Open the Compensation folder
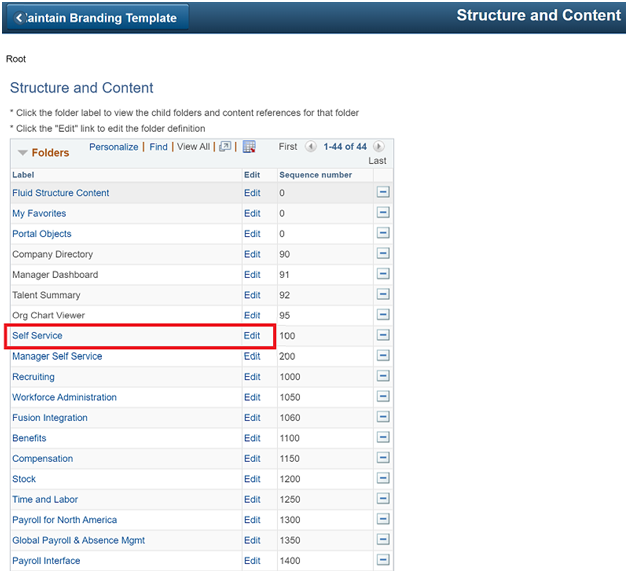628x573 pixels. tap(42, 458)
